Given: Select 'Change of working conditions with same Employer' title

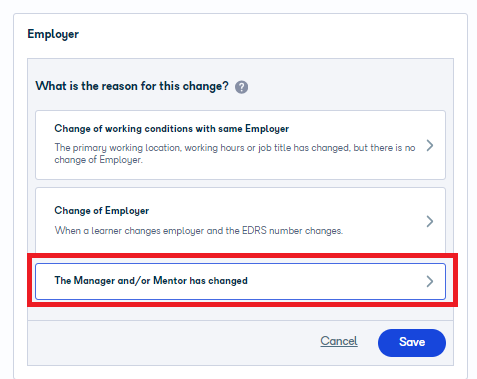Looking at the screenshot, I should click(172, 129).
